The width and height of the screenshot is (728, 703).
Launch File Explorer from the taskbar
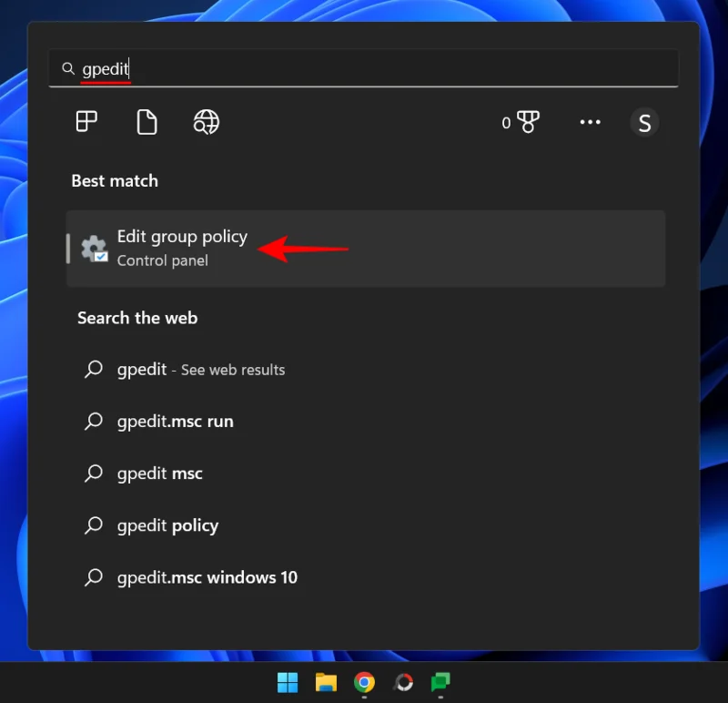coord(326,681)
